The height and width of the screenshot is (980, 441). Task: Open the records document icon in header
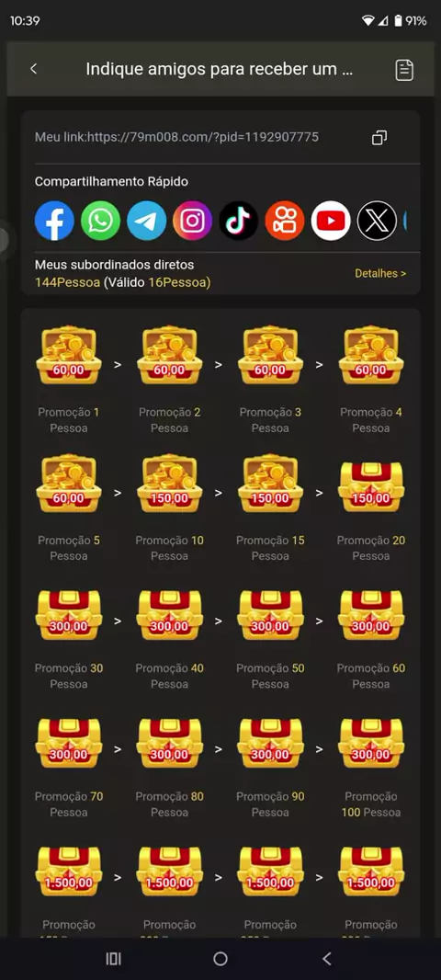click(x=405, y=69)
